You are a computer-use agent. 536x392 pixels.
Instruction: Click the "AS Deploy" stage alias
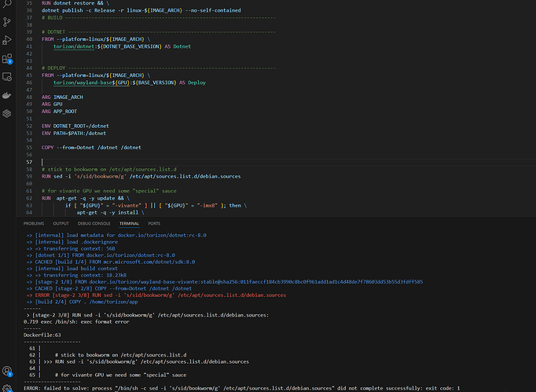click(x=193, y=82)
